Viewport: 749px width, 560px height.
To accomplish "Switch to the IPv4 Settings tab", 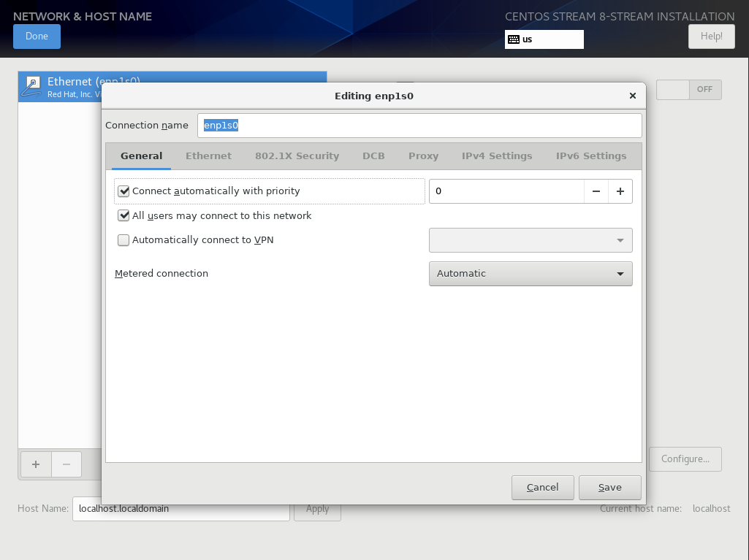I will coord(497,156).
